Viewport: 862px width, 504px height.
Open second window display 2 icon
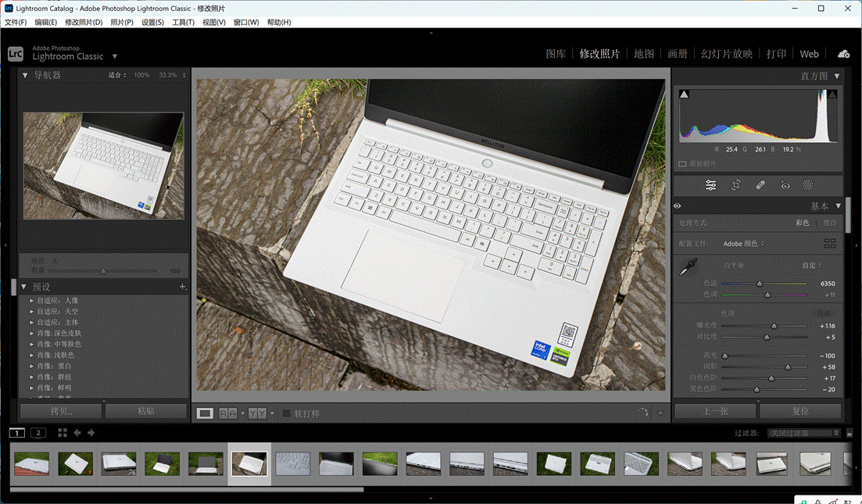point(38,433)
